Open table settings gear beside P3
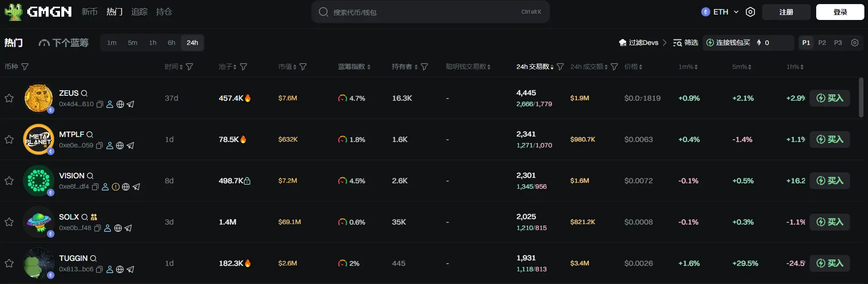868x284 pixels. click(x=855, y=43)
